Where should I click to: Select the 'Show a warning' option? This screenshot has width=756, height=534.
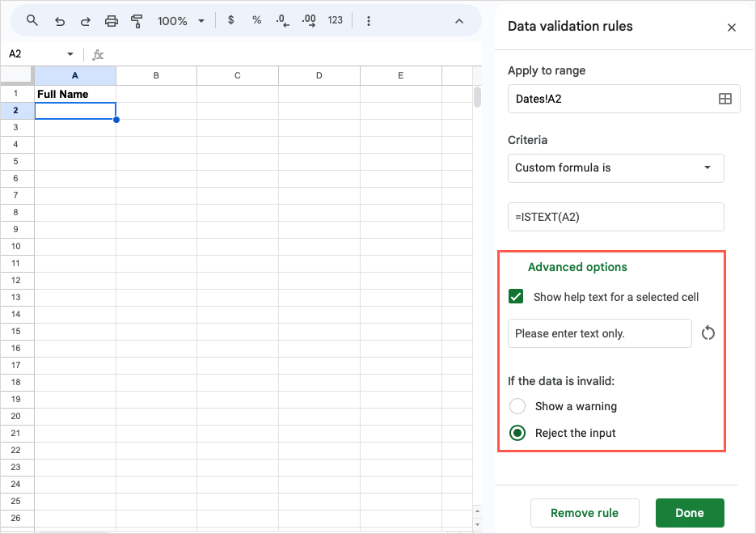point(517,406)
